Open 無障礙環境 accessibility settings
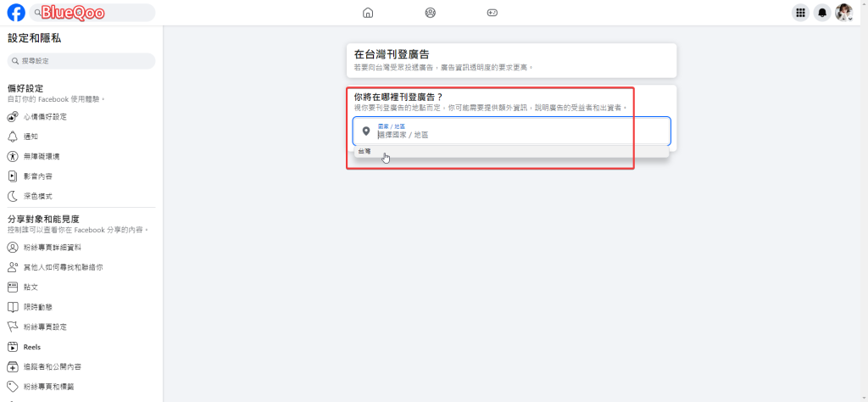868x402 pixels. tap(41, 156)
